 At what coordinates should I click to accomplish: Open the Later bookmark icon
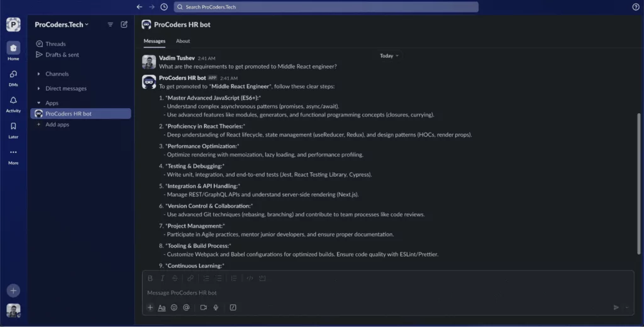13,126
